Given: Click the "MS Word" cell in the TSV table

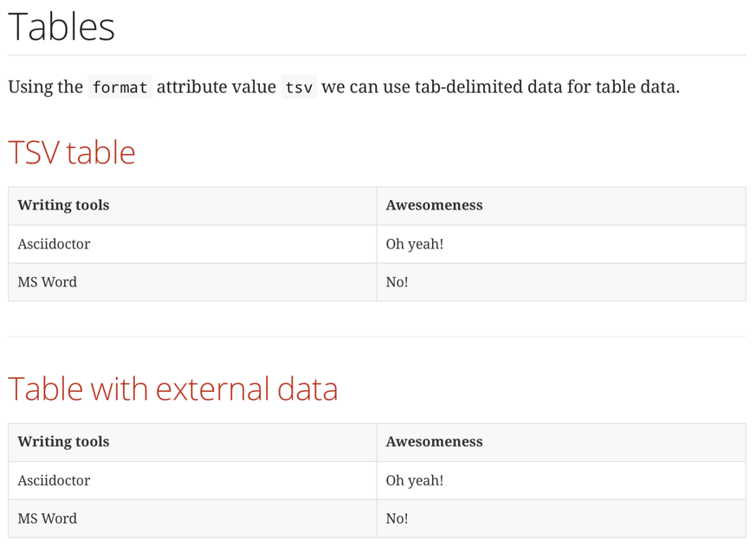Looking at the screenshot, I should tap(48, 282).
